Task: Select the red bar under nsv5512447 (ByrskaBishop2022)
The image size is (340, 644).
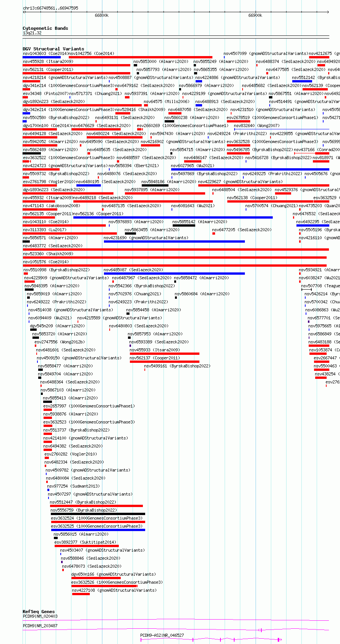Action: coord(96,506)
